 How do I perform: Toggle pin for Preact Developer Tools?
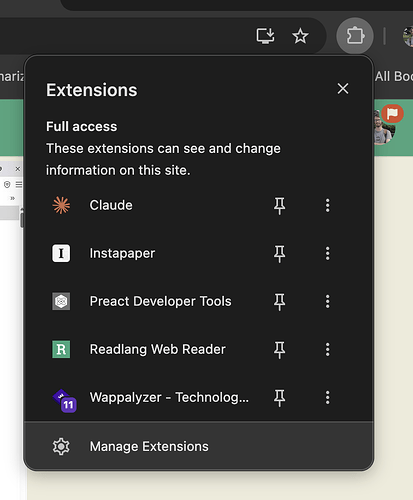pyautogui.click(x=279, y=302)
